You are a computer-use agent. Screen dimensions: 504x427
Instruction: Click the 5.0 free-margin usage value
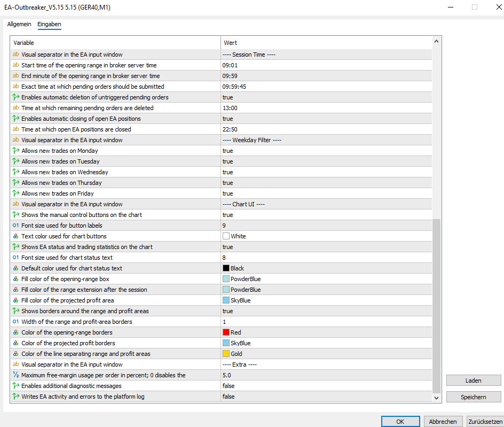(x=326, y=375)
